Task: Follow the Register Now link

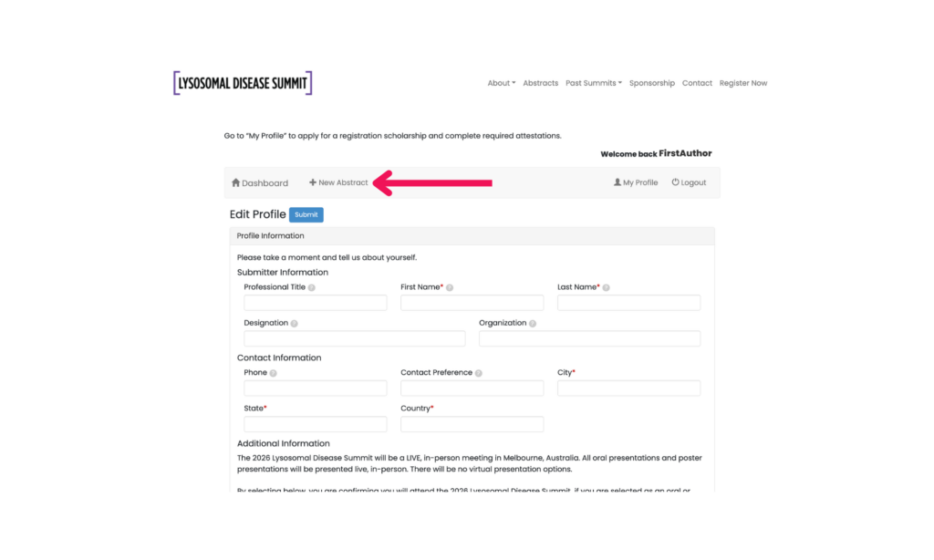Action: pyautogui.click(x=743, y=83)
